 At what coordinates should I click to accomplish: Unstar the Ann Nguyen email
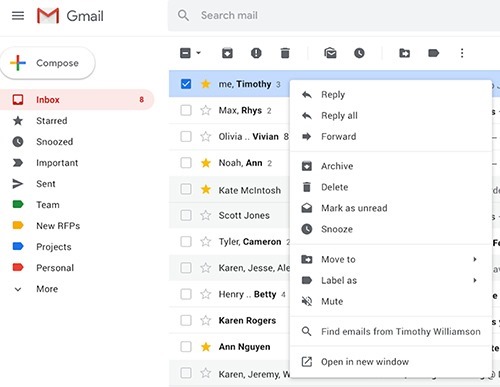click(206, 347)
